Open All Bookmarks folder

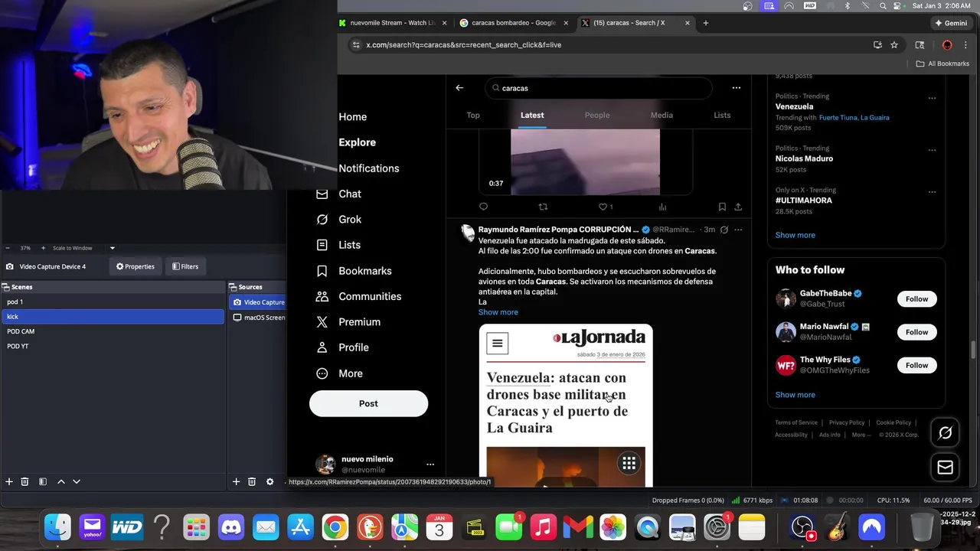click(x=942, y=64)
